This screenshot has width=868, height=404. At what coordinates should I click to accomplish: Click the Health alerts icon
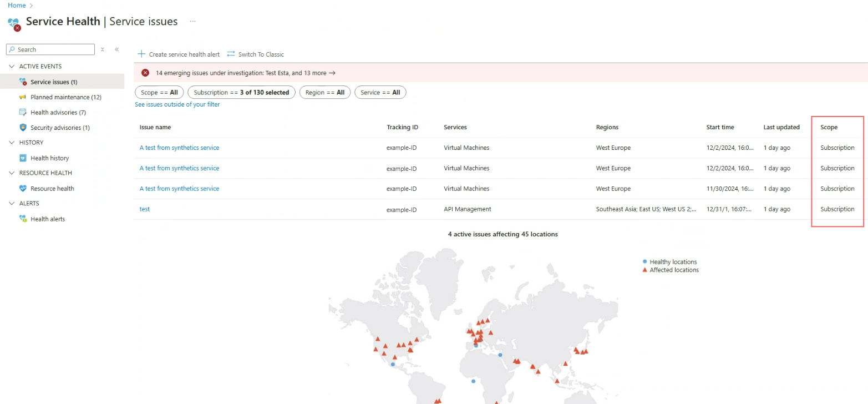point(23,219)
